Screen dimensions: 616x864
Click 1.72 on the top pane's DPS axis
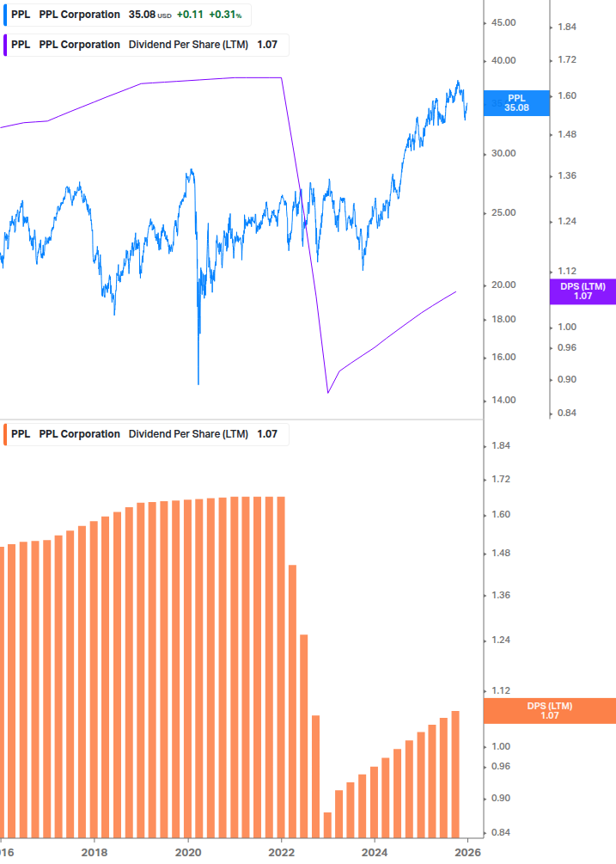click(567, 59)
